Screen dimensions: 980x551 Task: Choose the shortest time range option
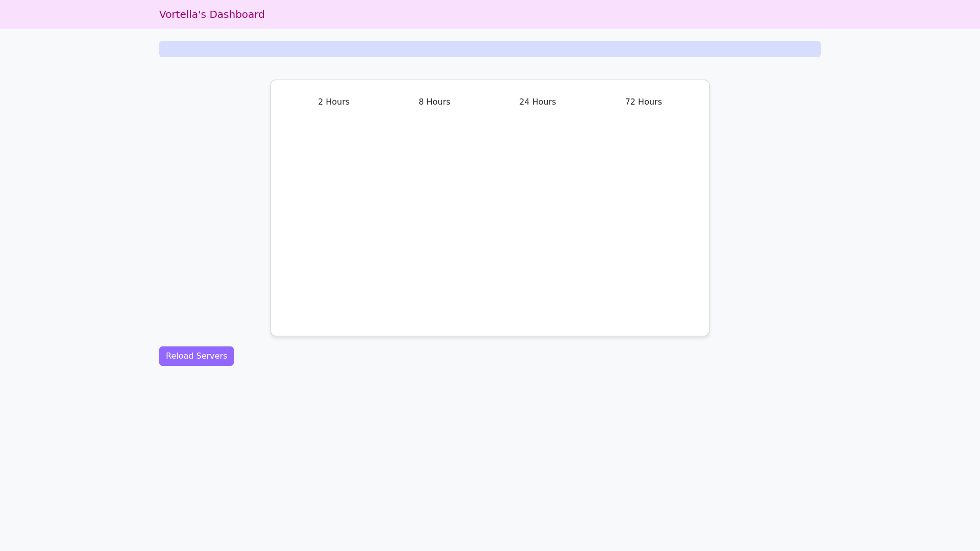point(333,102)
